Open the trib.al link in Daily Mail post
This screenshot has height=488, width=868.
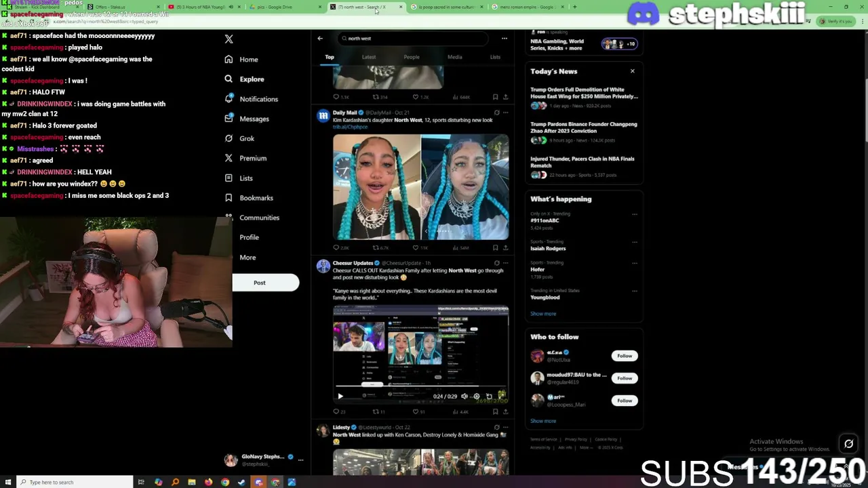[350, 127]
